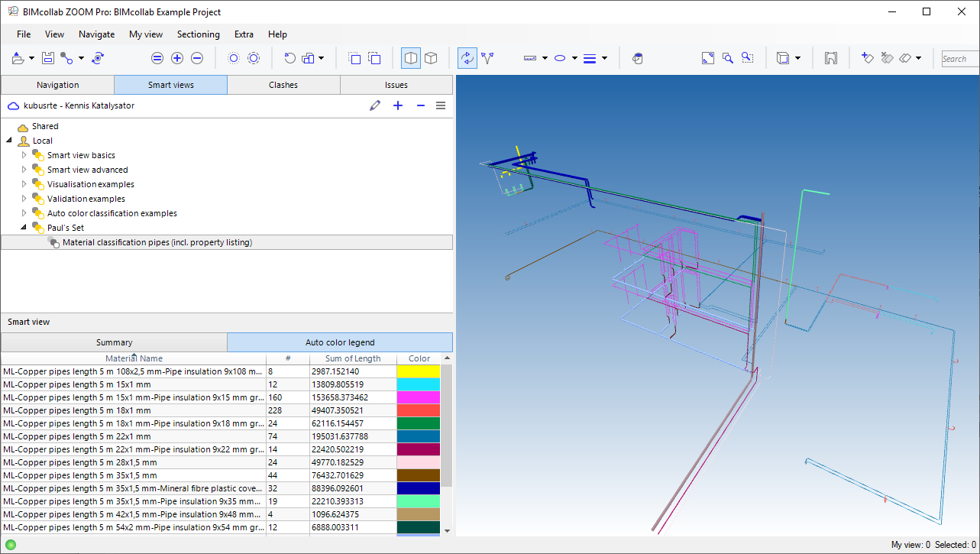This screenshot has height=554, width=980.
Task: Click the plus circle toolbar icon
Action: pyautogui.click(x=177, y=58)
